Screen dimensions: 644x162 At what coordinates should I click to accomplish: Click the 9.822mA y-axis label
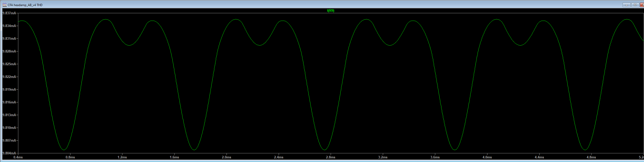[8, 77]
